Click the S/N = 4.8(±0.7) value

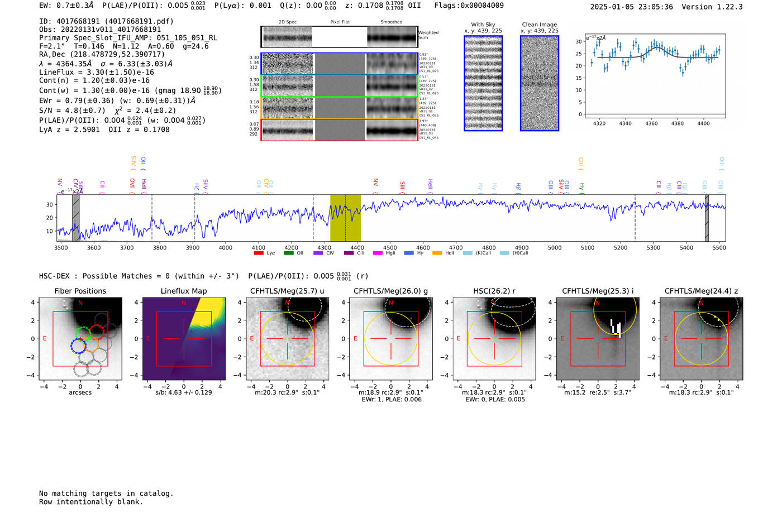click(73, 111)
